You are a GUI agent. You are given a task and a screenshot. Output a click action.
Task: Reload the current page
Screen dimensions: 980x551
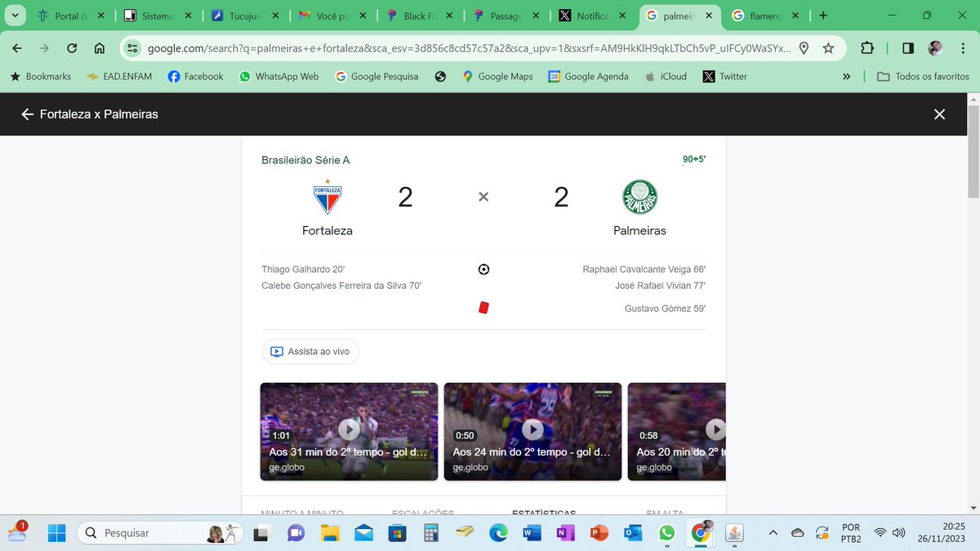[x=72, y=48]
